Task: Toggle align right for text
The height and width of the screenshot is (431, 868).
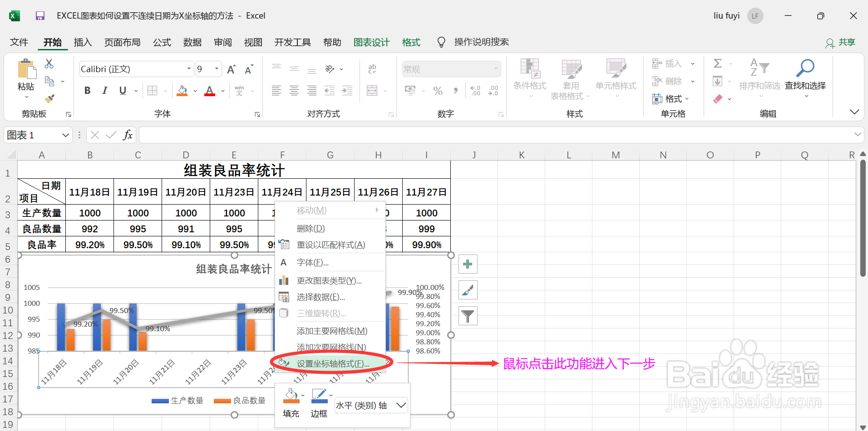Action: tap(312, 91)
